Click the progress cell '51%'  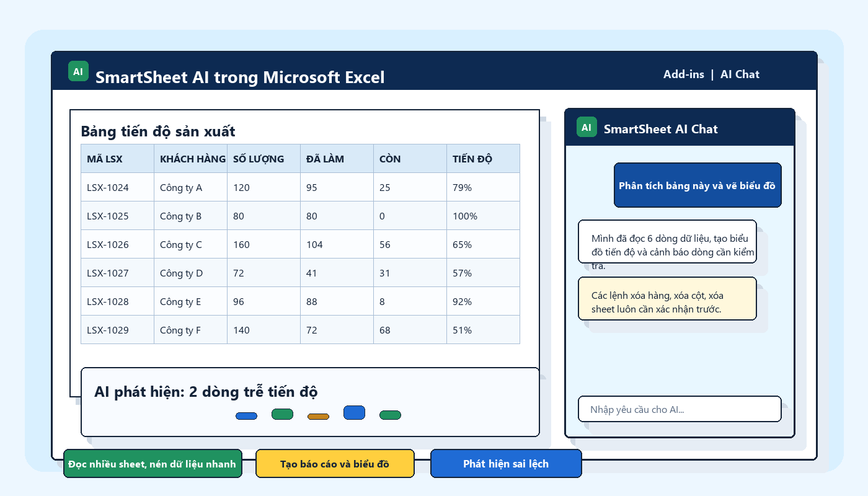coord(484,330)
